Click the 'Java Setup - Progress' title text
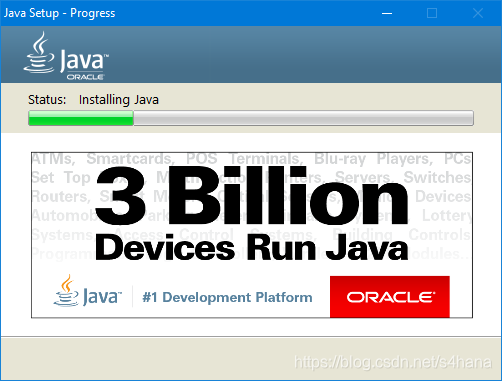The width and height of the screenshot is (502, 381). coord(59,13)
